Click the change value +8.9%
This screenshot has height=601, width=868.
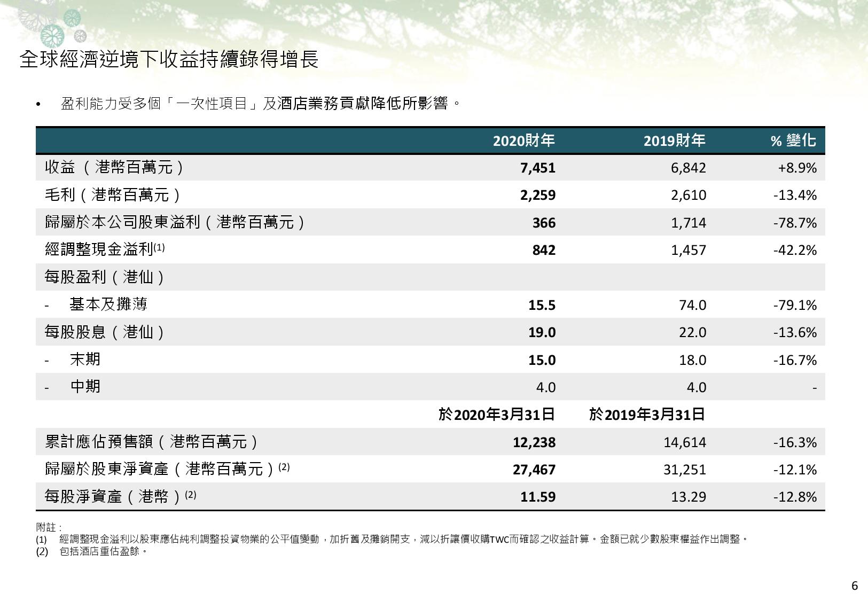[x=797, y=168]
